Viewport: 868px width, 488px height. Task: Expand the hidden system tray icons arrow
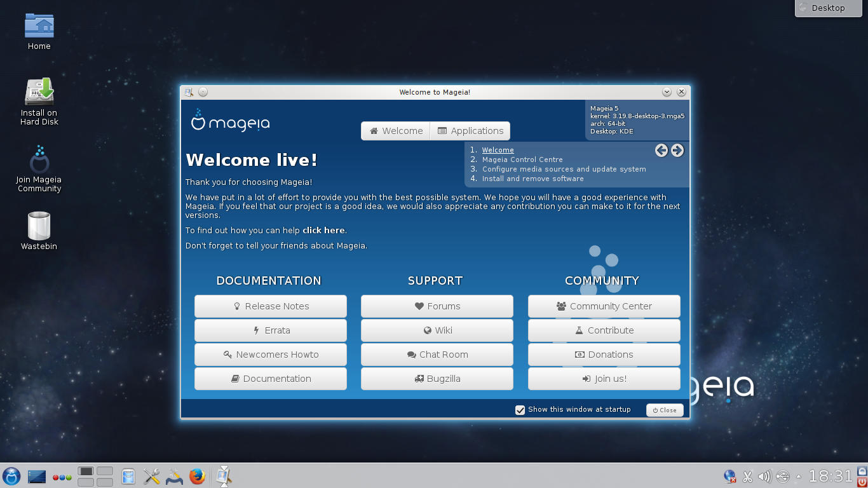click(798, 476)
